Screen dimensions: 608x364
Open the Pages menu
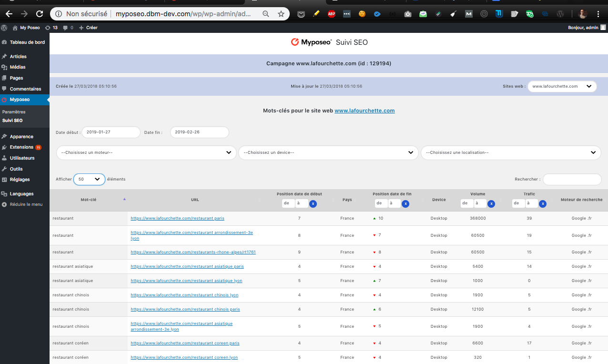[x=24, y=78]
